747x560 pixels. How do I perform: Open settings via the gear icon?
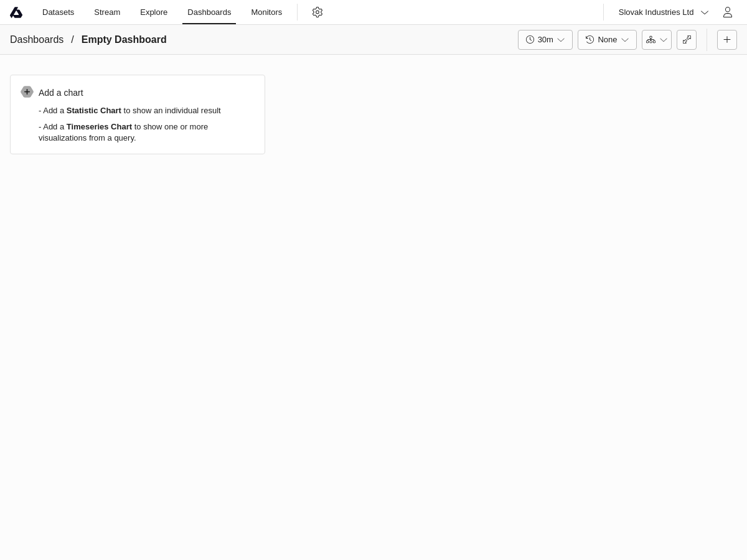[317, 12]
